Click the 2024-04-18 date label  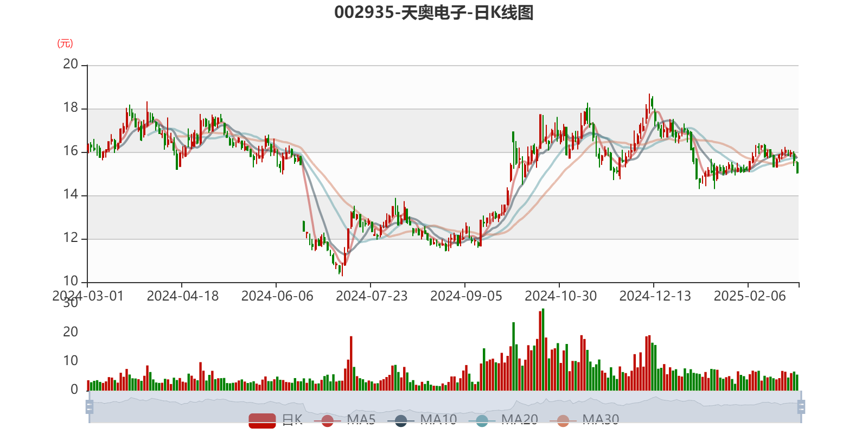tap(183, 296)
